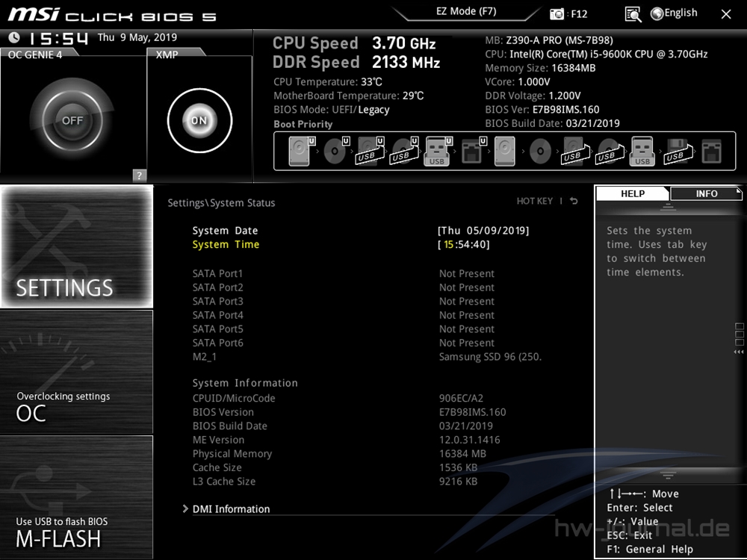Select the M2_1 Samsung SSD entry

367,356
